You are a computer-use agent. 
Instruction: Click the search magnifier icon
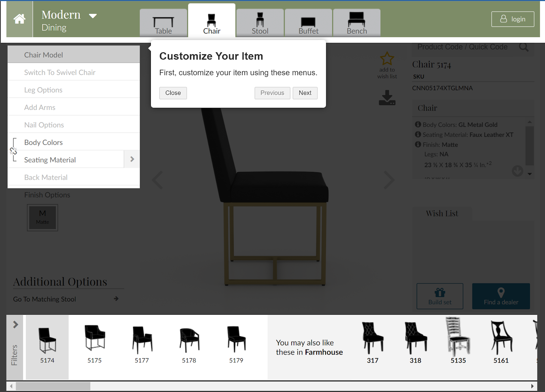click(524, 47)
